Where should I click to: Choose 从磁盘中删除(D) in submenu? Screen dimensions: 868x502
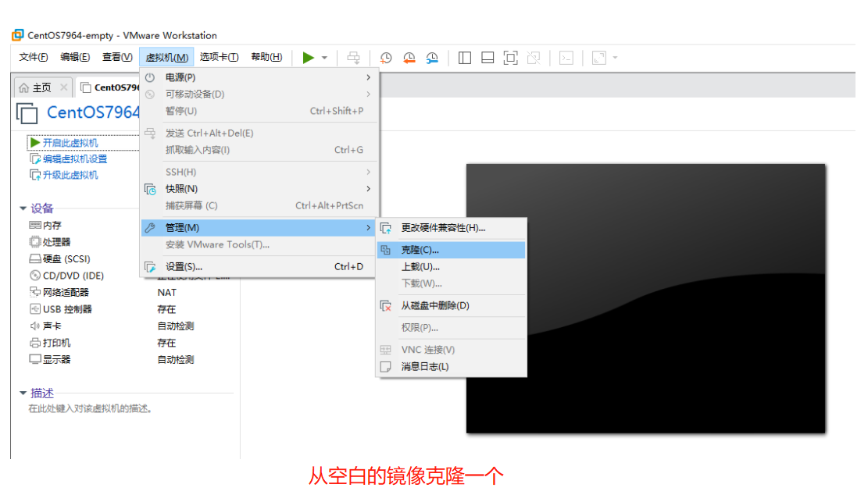(x=451, y=305)
